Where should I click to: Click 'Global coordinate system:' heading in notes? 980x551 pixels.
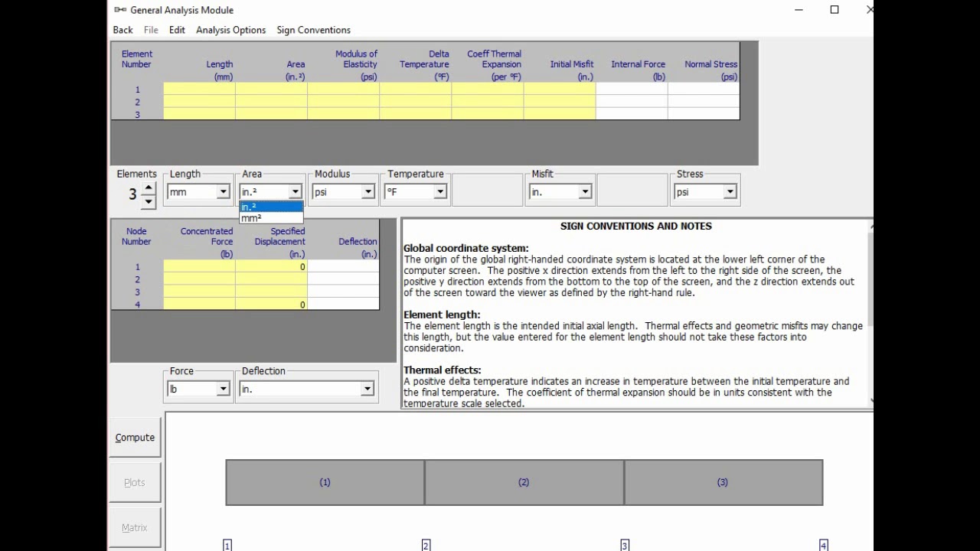pyautogui.click(x=466, y=248)
